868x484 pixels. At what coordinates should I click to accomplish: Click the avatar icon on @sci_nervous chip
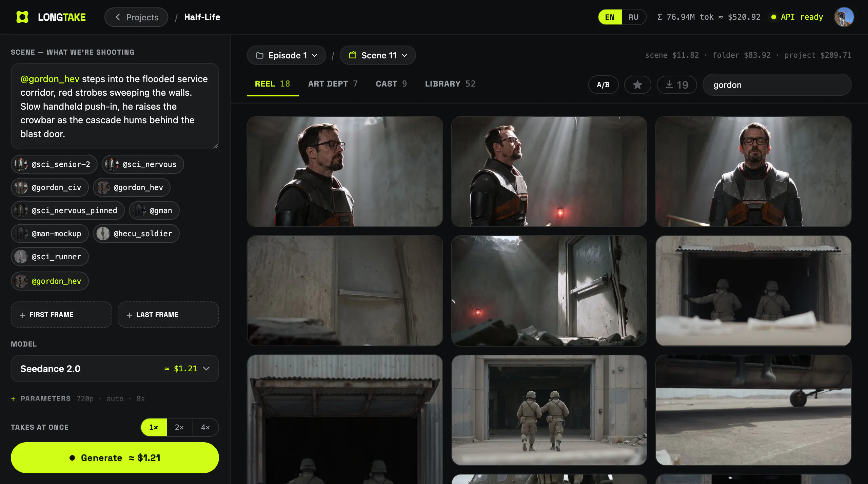click(x=112, y=164)
